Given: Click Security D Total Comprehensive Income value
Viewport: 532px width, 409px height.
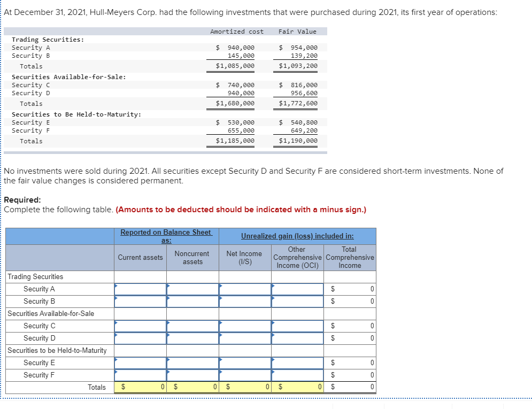Looking at the screenshot, I should coord(350,338).
